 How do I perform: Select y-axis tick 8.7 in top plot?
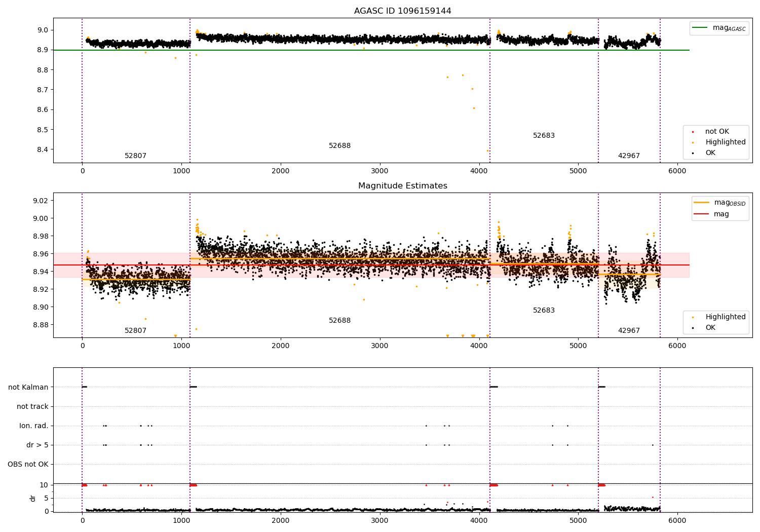point(44,90)
